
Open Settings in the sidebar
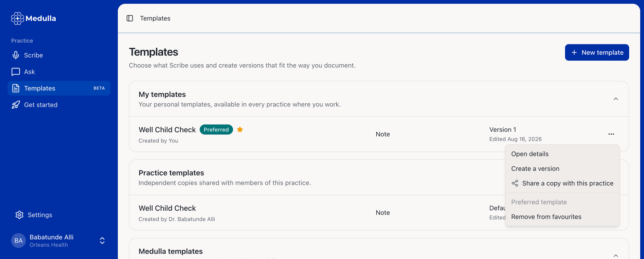(59, 215)
